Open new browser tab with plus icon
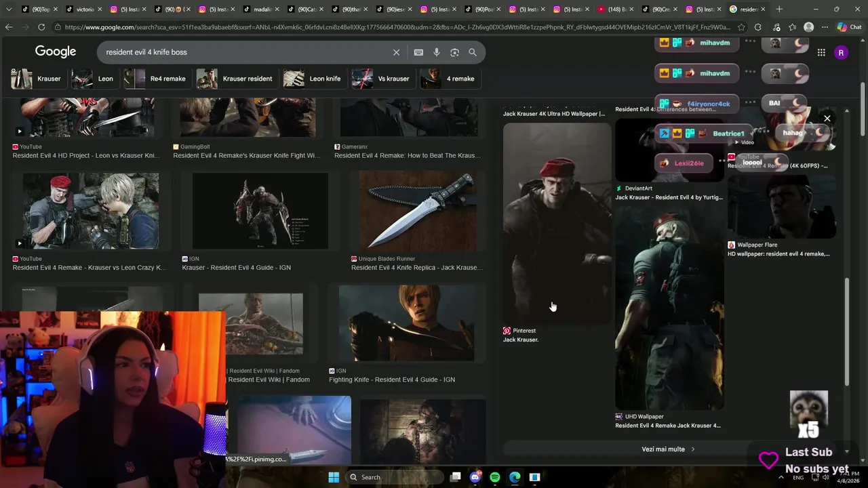Screen dimensions: 868x488 (779, 9)
